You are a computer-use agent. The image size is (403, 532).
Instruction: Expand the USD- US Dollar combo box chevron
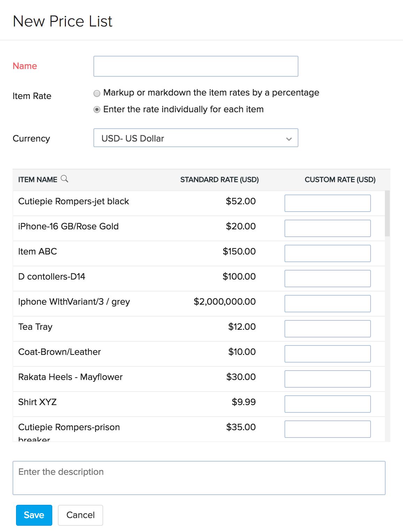click(289, 139)
